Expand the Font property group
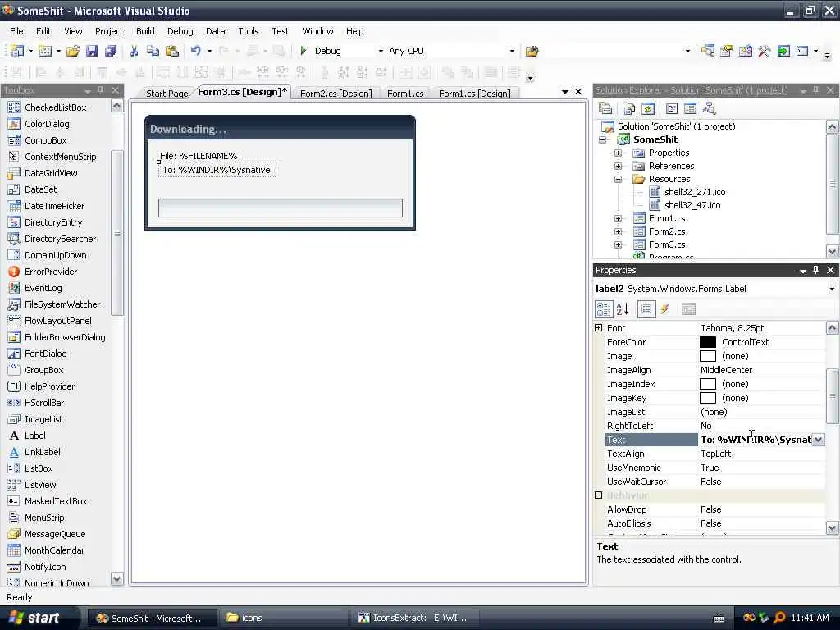 click(599, 328)
